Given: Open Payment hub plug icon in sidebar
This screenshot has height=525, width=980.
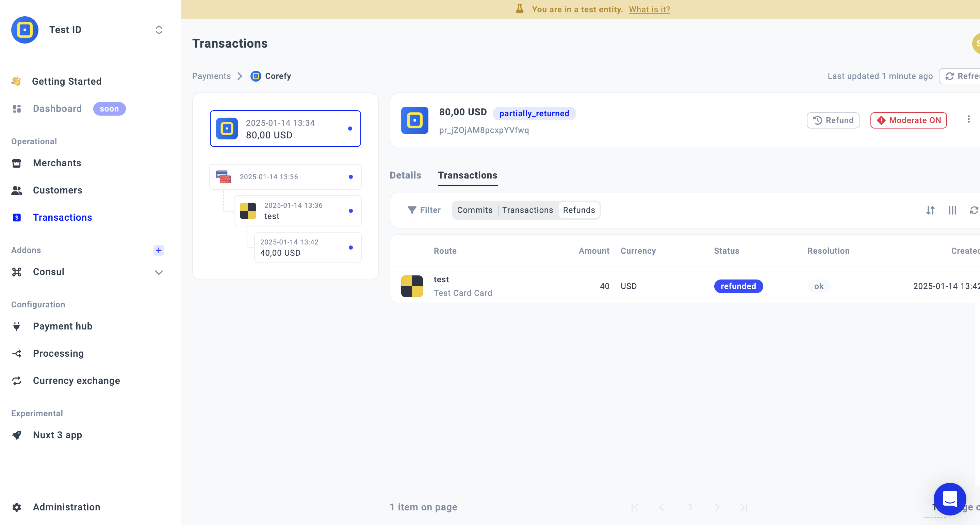Looking at the screenshot, I should coord(17,326).
